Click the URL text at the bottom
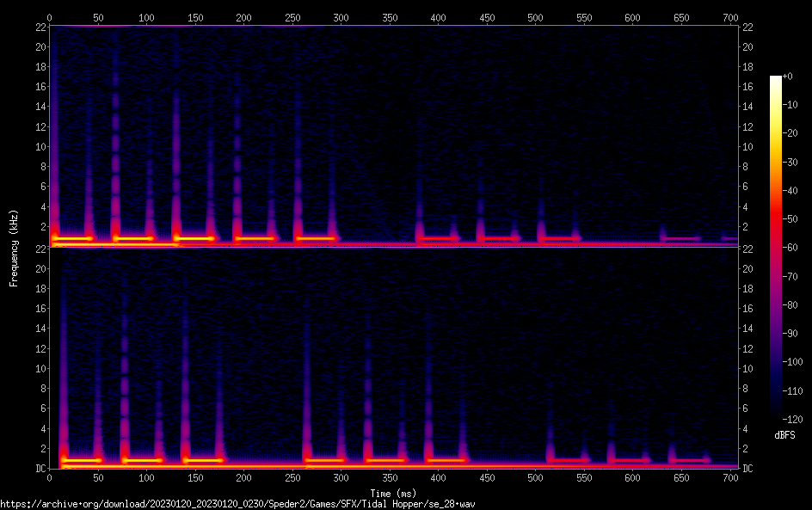 [x=237, y=503]
